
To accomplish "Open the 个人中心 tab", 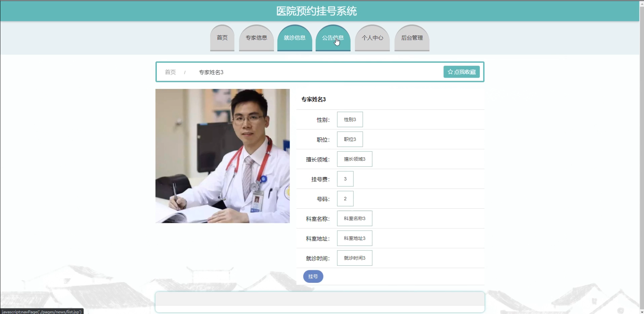I will point(372,38).
